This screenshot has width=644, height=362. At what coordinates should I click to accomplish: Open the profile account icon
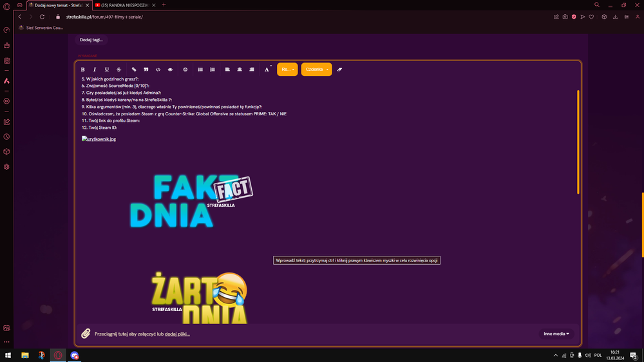point(638,17)
